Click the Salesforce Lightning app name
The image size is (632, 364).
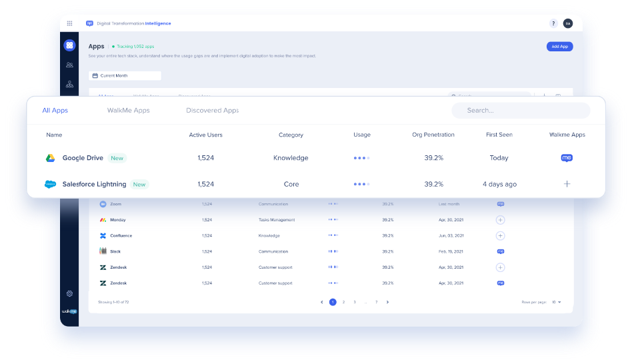(94, 184)
